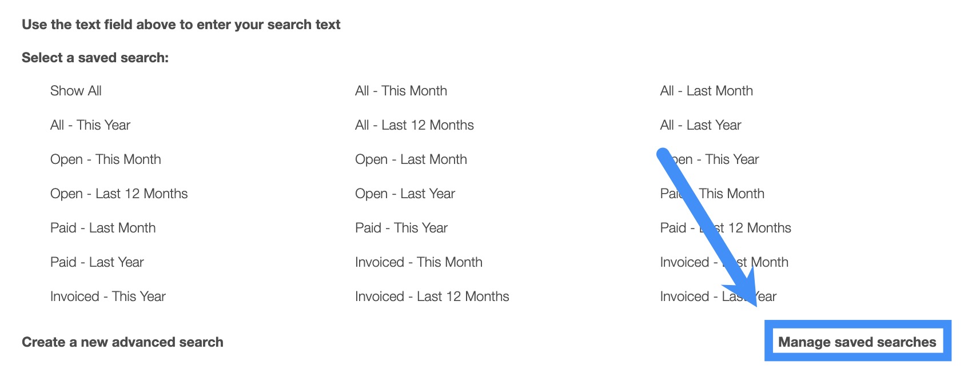Select Paid - Last Year search
The image size is (980, 369).
[97, 262]
